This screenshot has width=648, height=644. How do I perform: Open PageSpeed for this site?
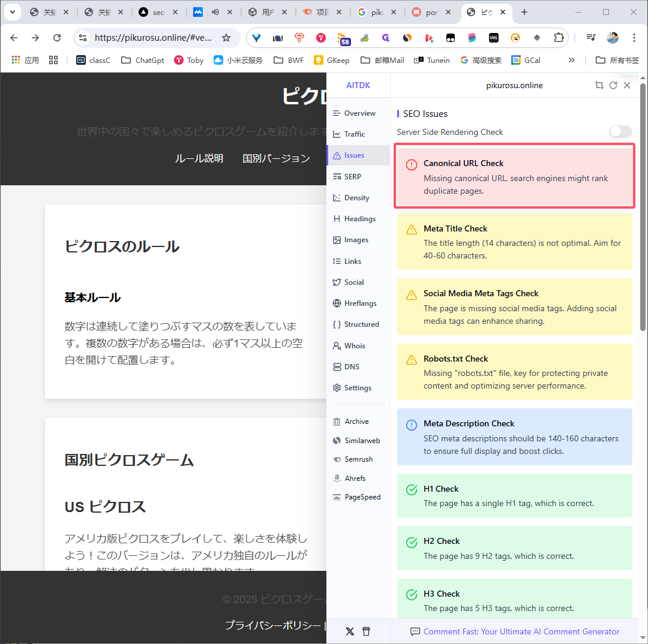[358, 497]
